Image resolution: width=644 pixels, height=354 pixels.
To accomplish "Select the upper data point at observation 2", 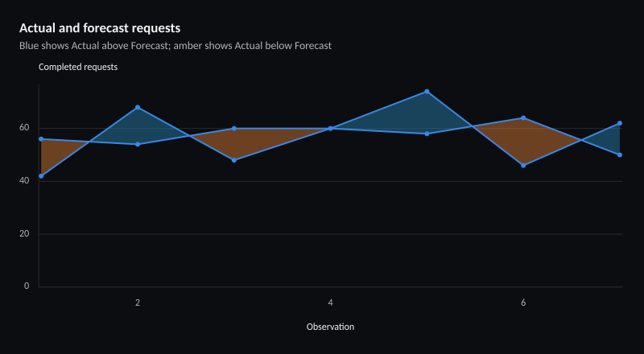I will pyautogui.click(x=138, y=108).
